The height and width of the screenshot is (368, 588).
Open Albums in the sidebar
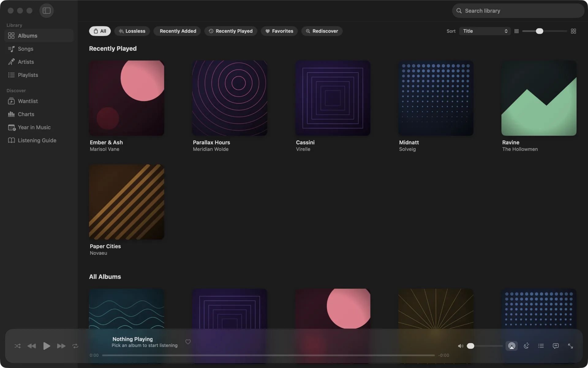point(39,36)
